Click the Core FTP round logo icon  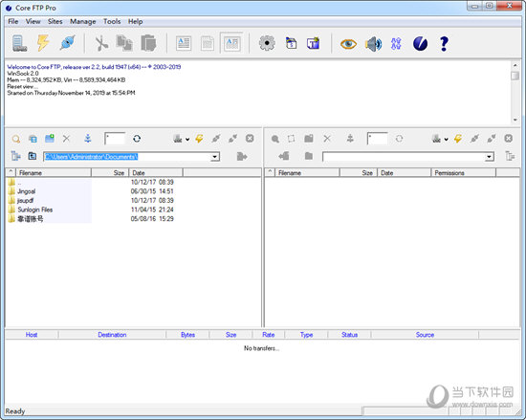point(420,44)
